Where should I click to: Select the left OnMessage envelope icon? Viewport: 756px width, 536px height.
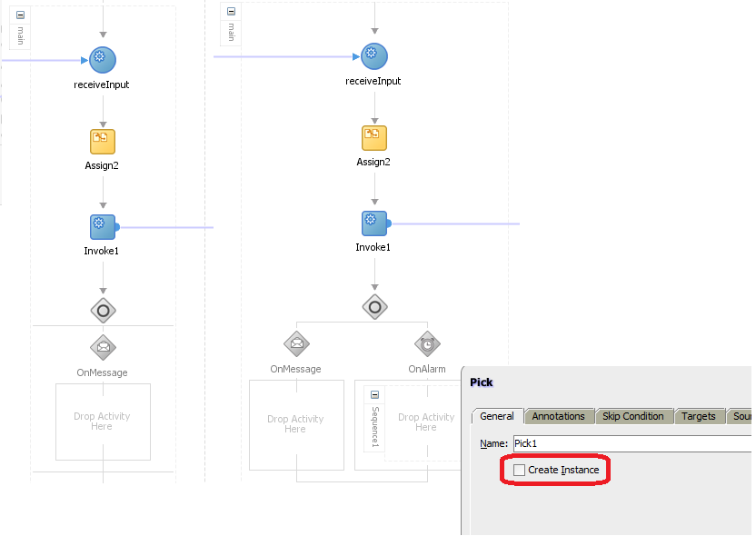point(104,348)
